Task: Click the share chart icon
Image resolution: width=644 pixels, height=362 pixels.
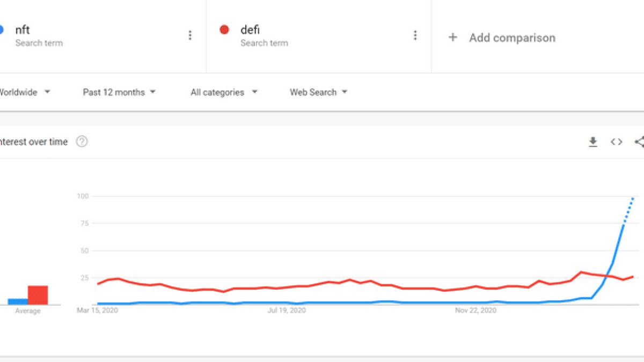Action: pyautogui.click(x=639, y=142)
